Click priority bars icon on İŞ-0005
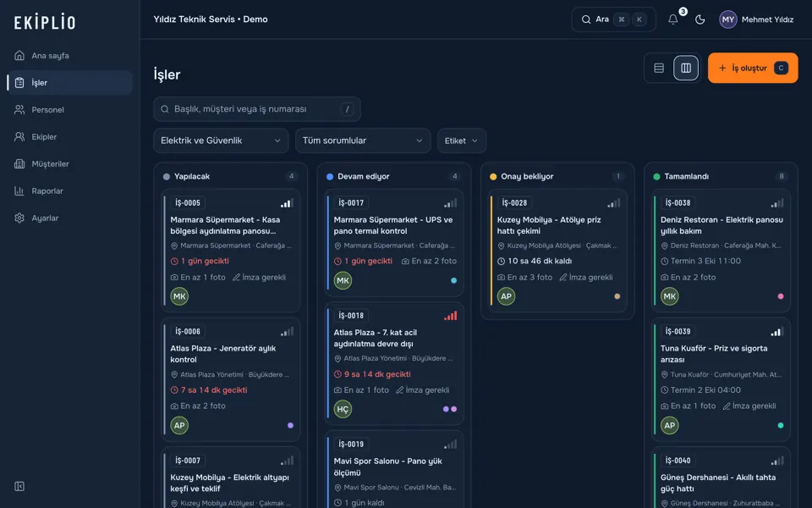The image size is (812, 508). [287, 203]
